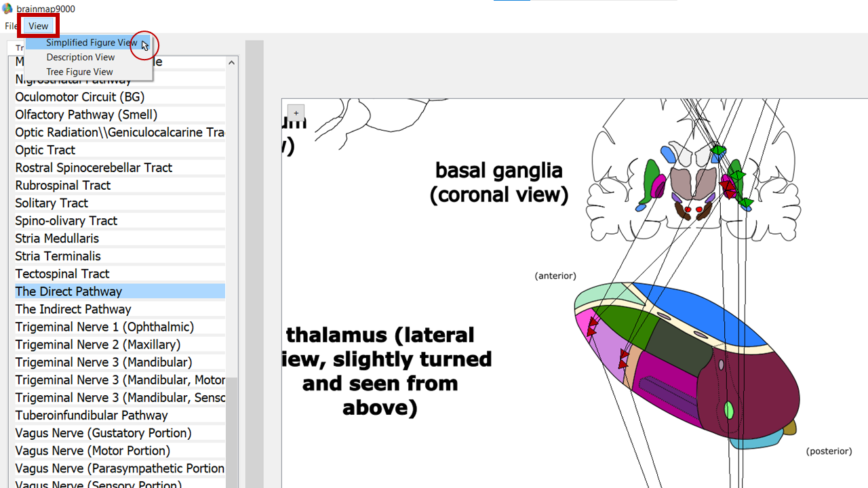
Task: Open the File menu
Action: (x=11, y=26)
